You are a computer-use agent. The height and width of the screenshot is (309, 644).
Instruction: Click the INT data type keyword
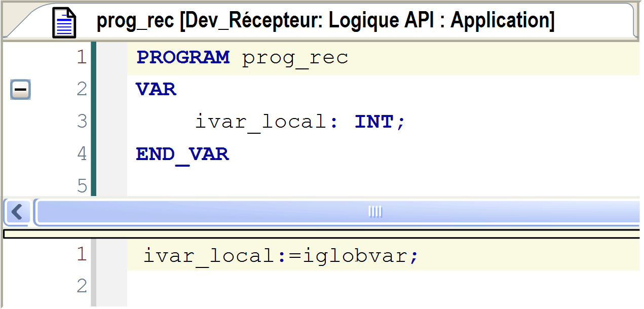click(374, 122)
